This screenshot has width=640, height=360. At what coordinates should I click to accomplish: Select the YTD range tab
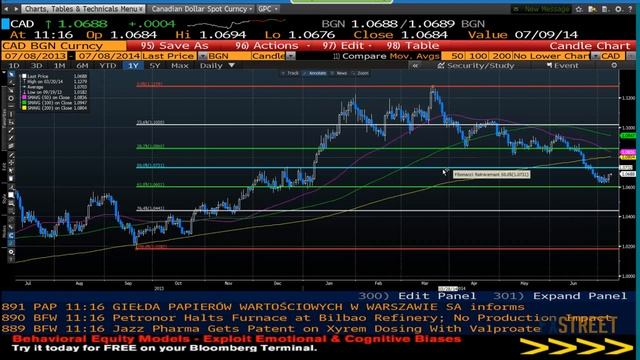pos(108,65)
